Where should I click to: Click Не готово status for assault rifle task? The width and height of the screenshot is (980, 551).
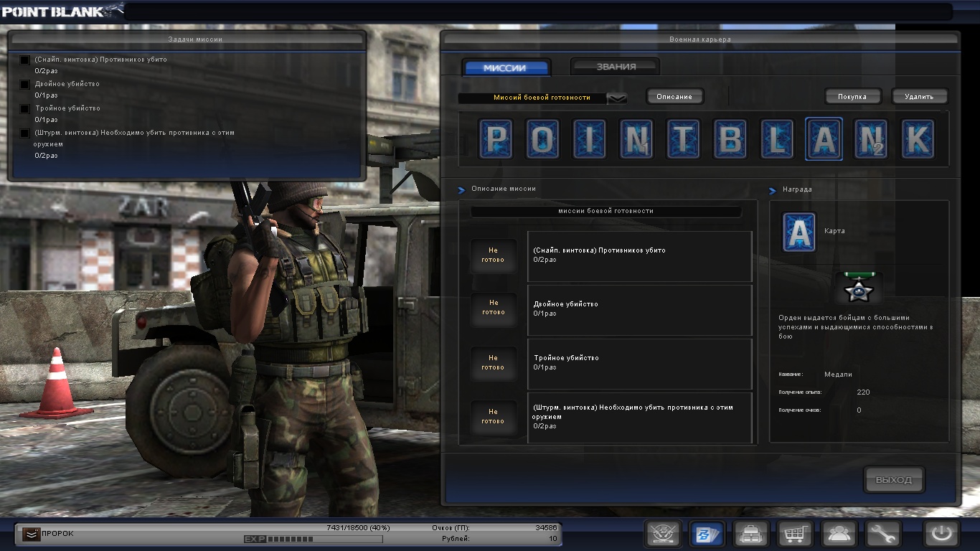click(x=493, y=416)
